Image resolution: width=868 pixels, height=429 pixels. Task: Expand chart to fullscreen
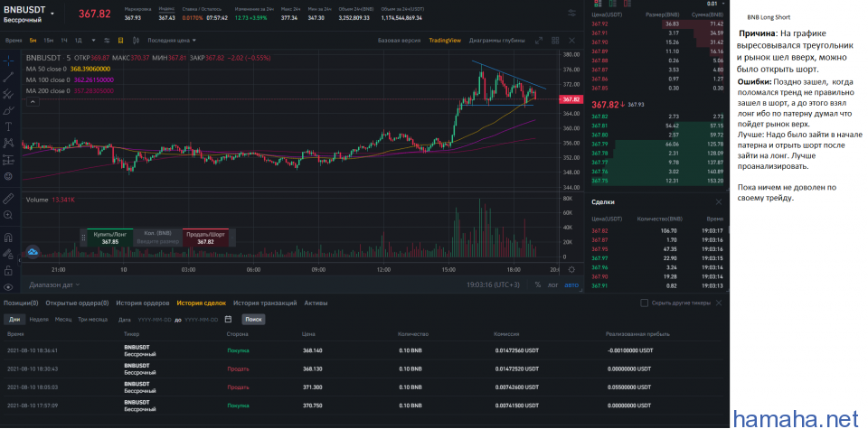539,41
